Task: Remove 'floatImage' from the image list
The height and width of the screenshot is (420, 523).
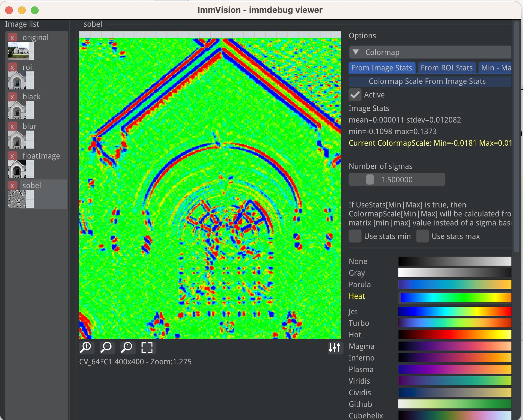Action: [12, 156]
